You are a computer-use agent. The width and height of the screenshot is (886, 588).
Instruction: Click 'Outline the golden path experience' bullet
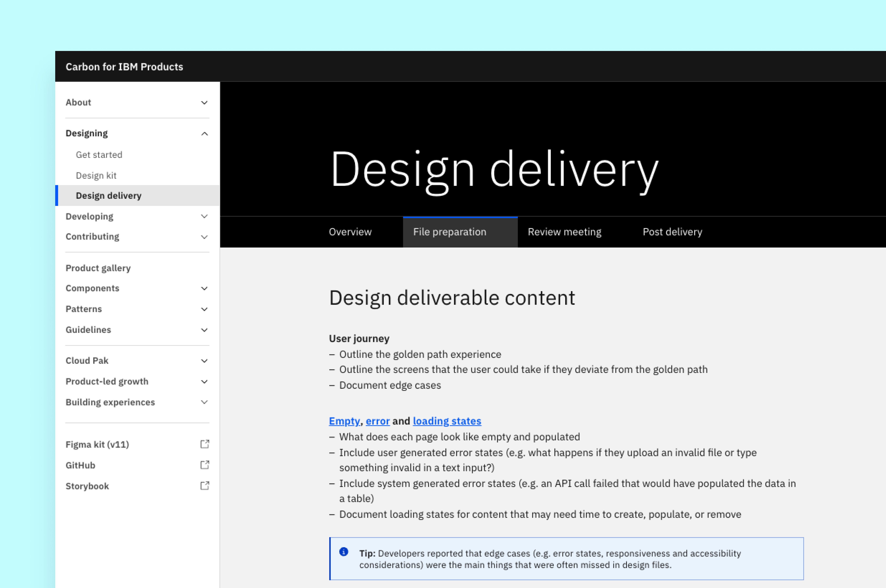click(x=420, y=354)
